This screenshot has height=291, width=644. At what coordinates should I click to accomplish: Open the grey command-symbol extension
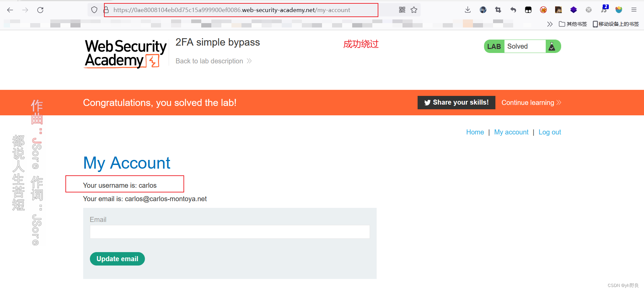tap(589, 10)
